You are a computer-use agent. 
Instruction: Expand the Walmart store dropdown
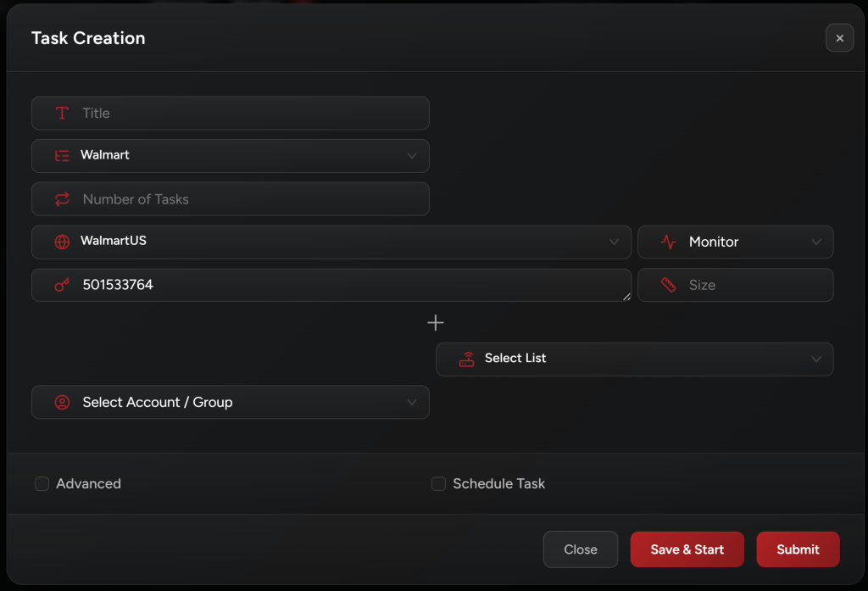pyautogui.click(x=412, y=156)
